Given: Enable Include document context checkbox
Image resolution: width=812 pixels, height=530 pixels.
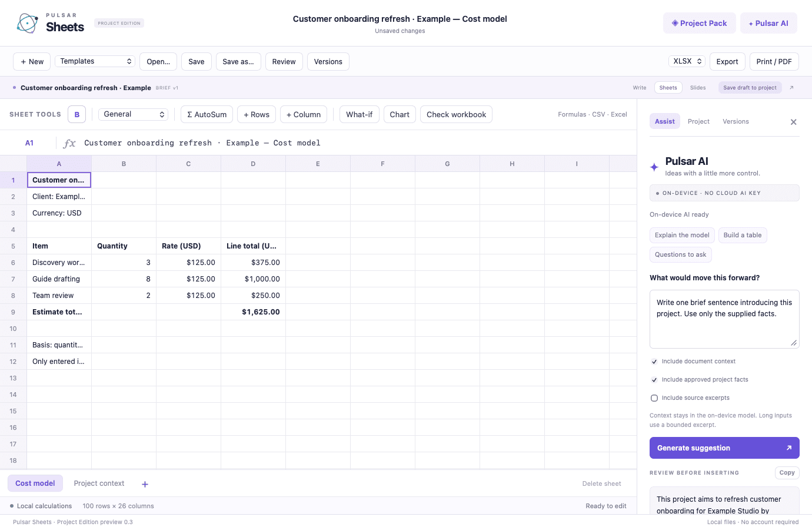Looking at the screenshot, I should 654,362.
